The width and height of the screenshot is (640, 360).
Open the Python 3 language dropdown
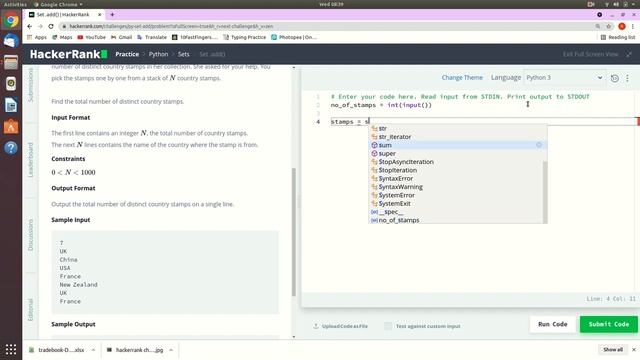tap(564, 78)
